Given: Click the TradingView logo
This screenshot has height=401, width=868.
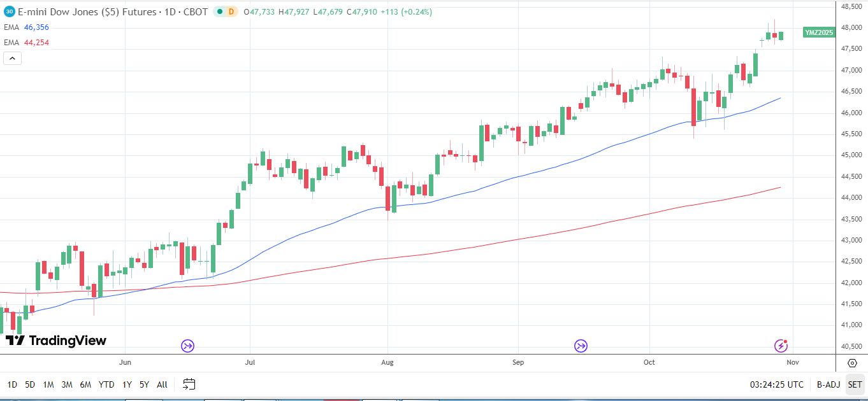Looking at the screenshot, I should click(x=54, y=341).
